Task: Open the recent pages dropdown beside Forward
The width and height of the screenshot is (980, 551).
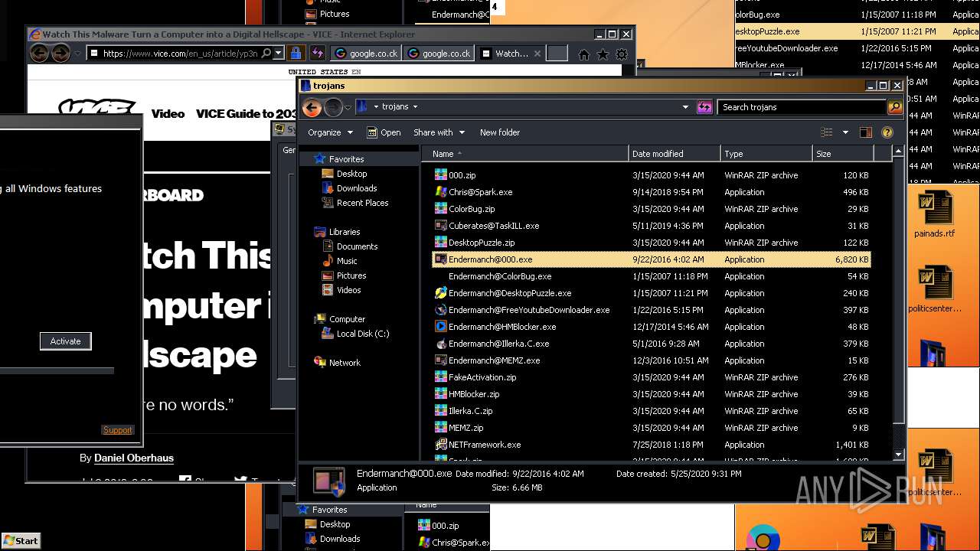Action: pyautogui.click(x=347, y=108)
